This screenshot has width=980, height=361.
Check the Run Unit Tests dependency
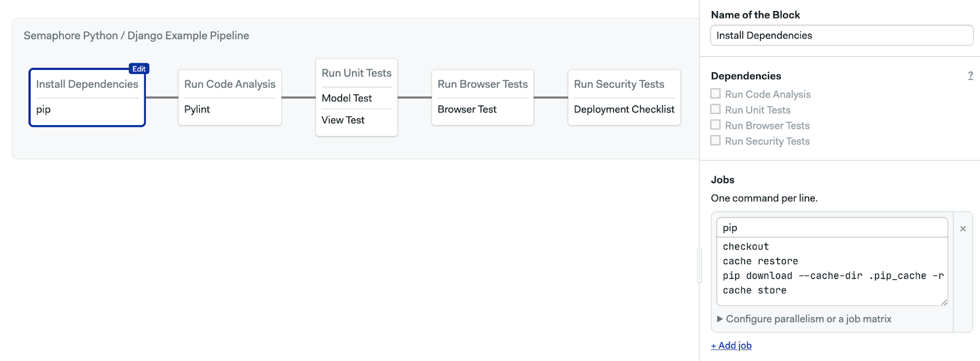tap(715, 109)
